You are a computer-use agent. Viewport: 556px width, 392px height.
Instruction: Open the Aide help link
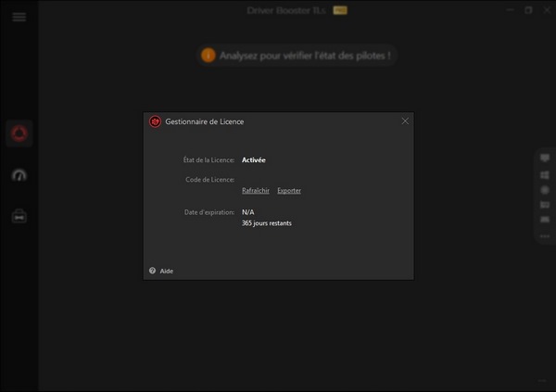coord(166,271)
